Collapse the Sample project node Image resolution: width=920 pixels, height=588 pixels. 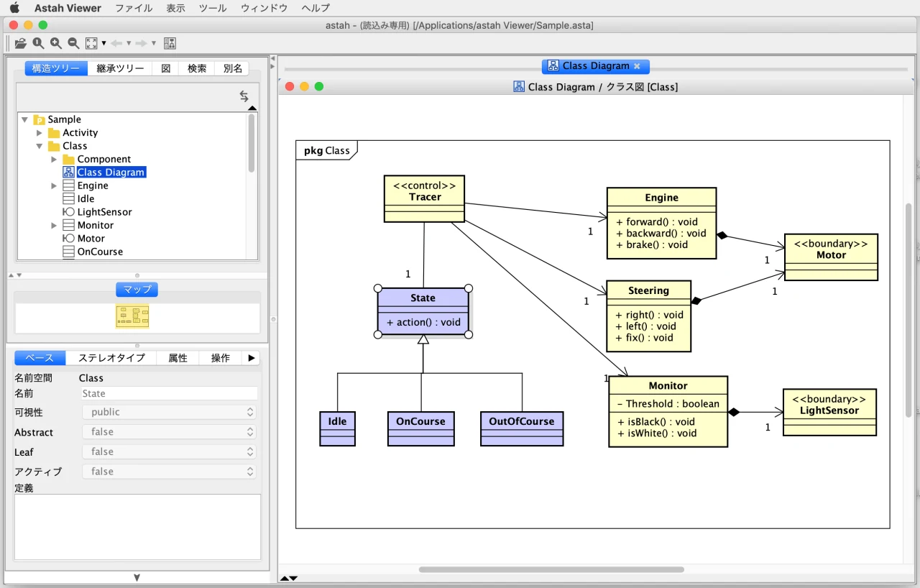click(25, 120)
